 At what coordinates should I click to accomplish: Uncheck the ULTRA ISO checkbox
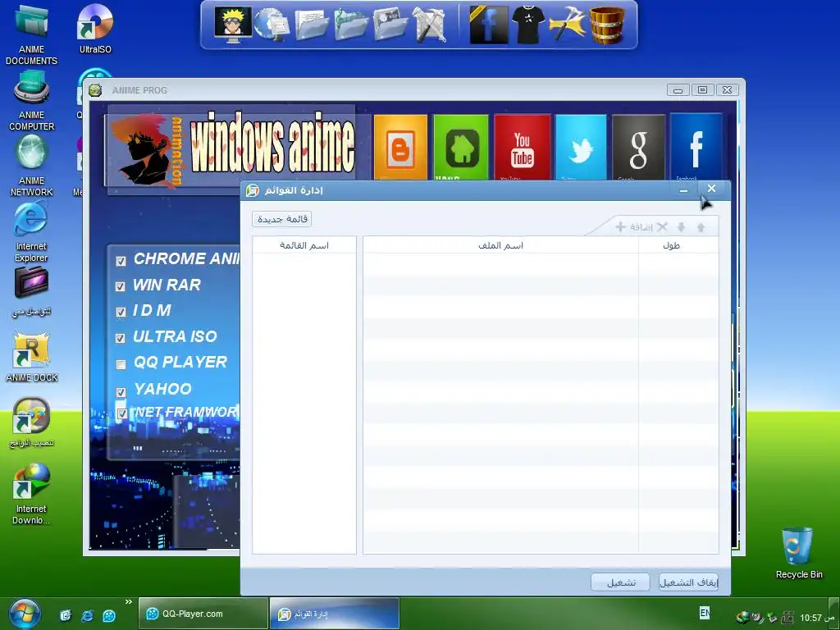tap(121, 338)
